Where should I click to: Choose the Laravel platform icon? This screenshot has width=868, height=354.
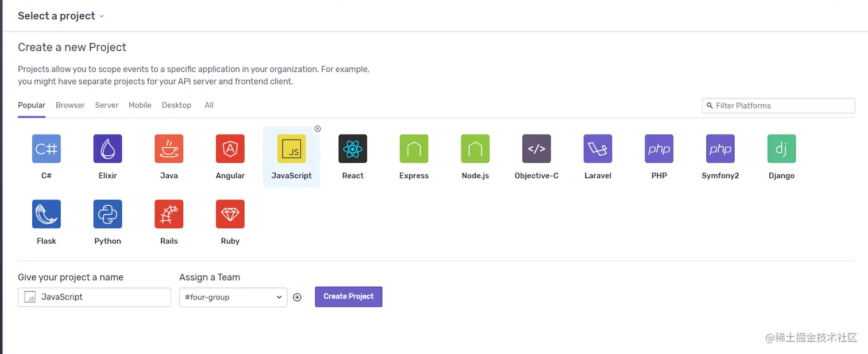[598, 149]
